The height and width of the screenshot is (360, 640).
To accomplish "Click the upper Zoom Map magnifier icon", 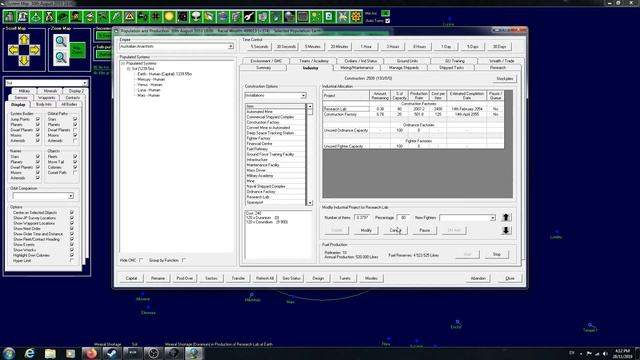I will click(61, 42).
